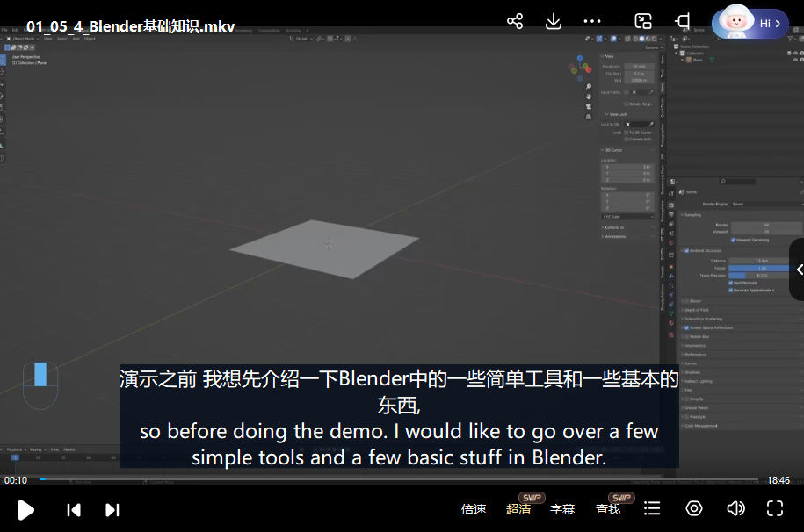Click the video title 01_05_4_Blender基础知识.mkv
The image size is (804, 532).
[x=130, y=26]
